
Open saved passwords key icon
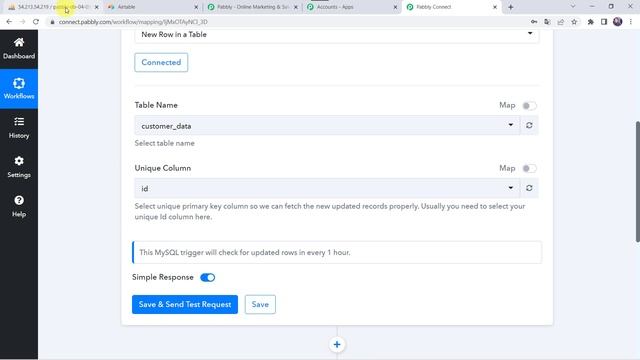tap(534, 22)
